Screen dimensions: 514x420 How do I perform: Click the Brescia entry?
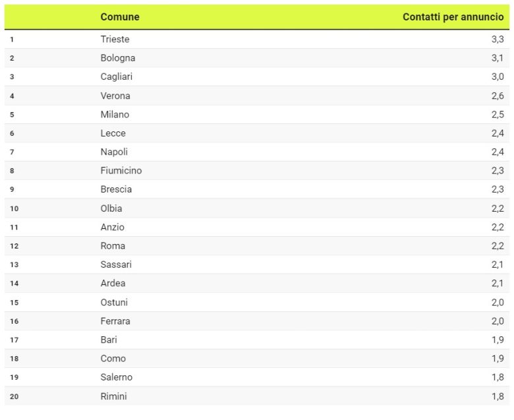click(116, 189)
